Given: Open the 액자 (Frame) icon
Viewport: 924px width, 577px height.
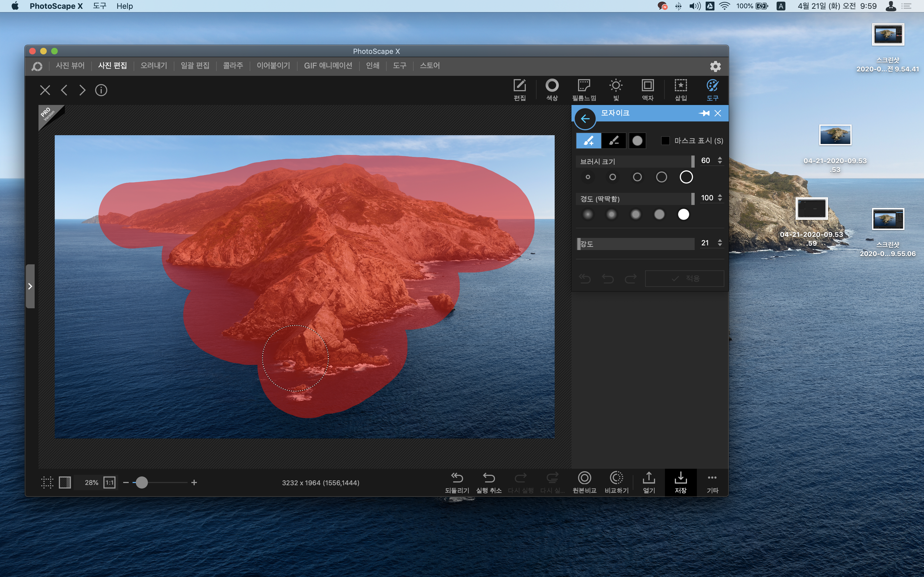Looking at the screenshot, I should click(648, 90).
